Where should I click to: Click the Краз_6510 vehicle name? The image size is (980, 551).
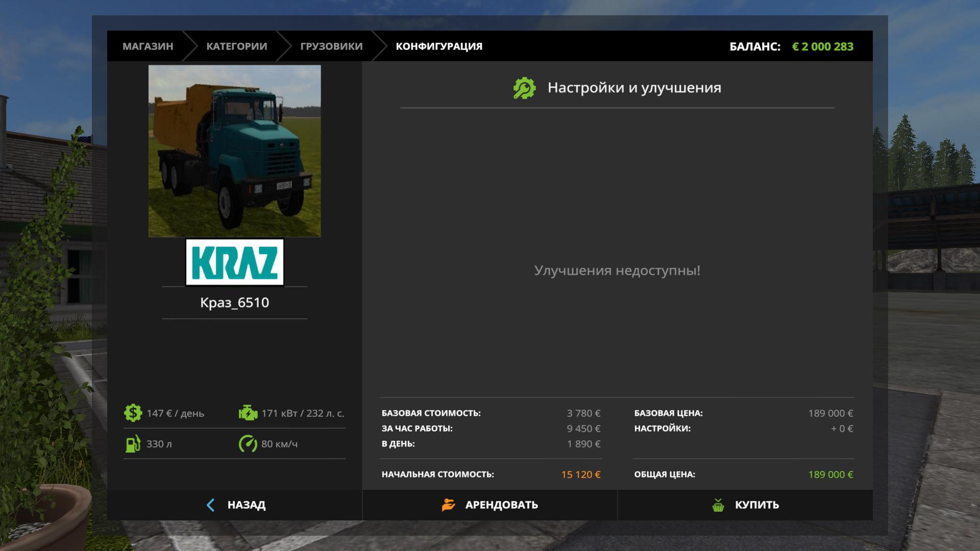point(234,303)
